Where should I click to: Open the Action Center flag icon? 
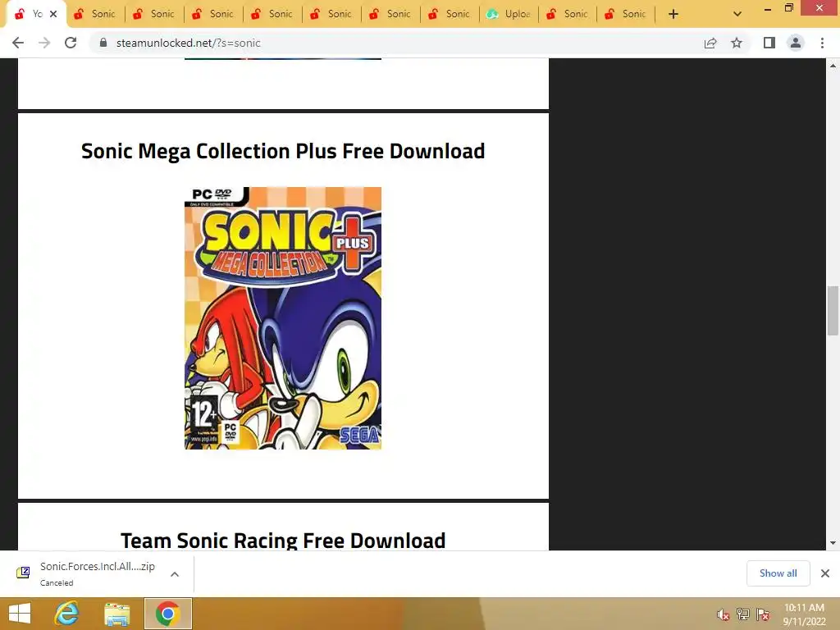(763, 614)
